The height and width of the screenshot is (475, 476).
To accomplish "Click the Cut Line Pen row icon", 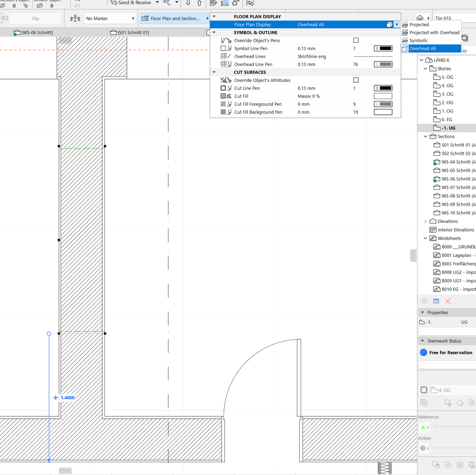I will (226, 88).
